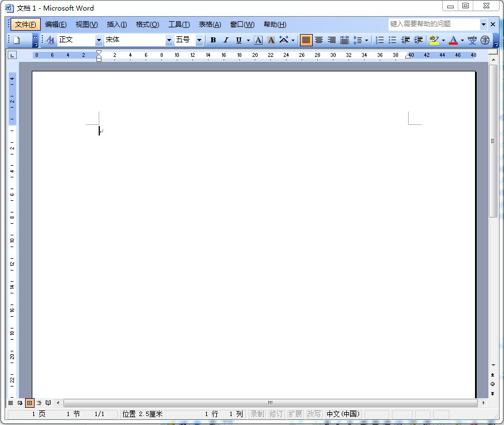The width and height of the screenshot is (504, 425).
Task: Toggle align right
Action: click(x=331, y=40)
